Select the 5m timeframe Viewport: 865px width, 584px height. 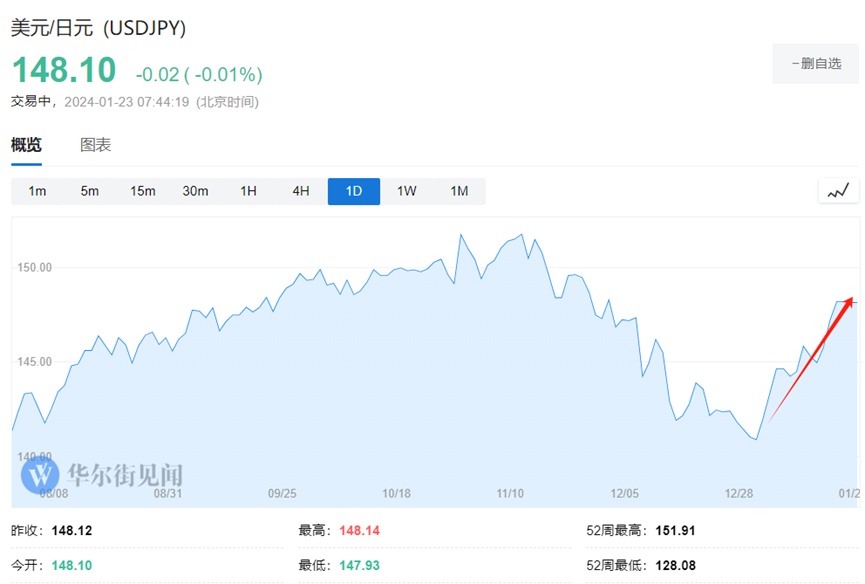point(90,191)
